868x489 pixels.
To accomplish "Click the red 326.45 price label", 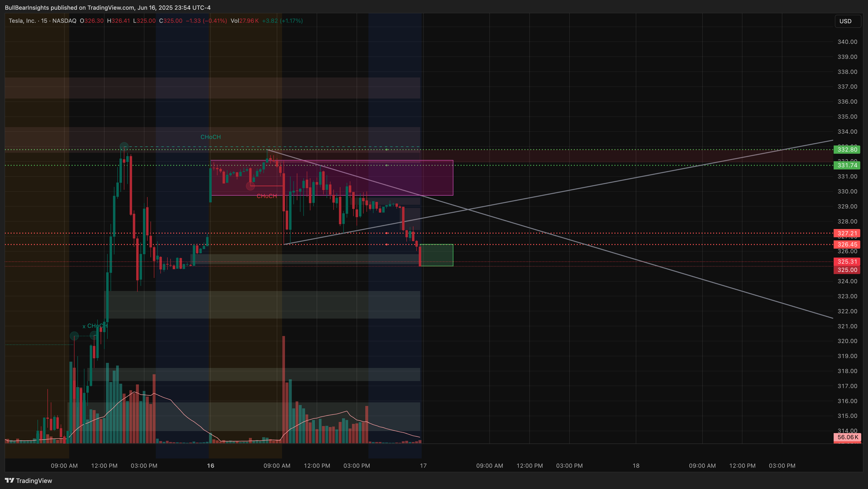I will [x=847, y=244].
